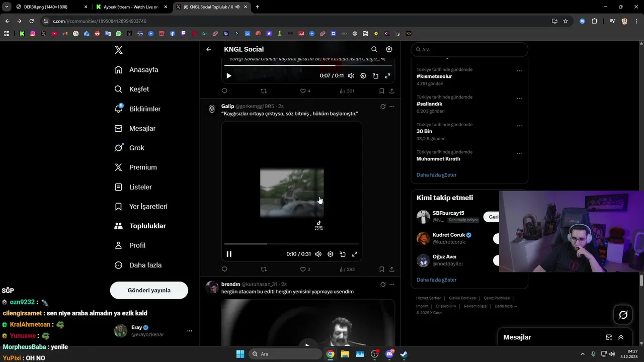Open Eray account menu dots
644x362 pixels.
[190, 331]
